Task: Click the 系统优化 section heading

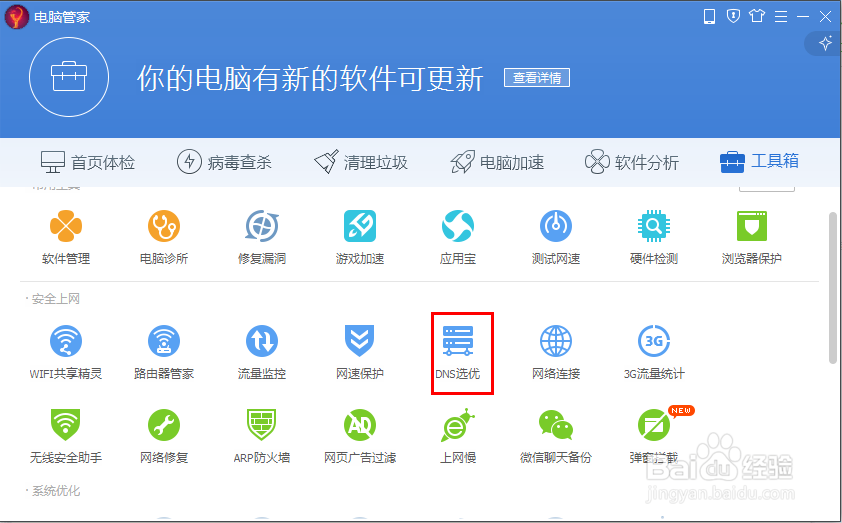Action: point(56,491)
